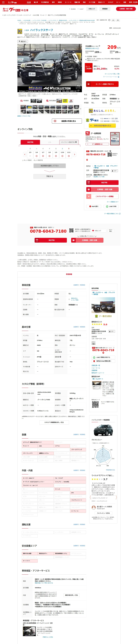Click the 物件QRコード image
This screenshot has width=138, height=644.
pos(95,405)
